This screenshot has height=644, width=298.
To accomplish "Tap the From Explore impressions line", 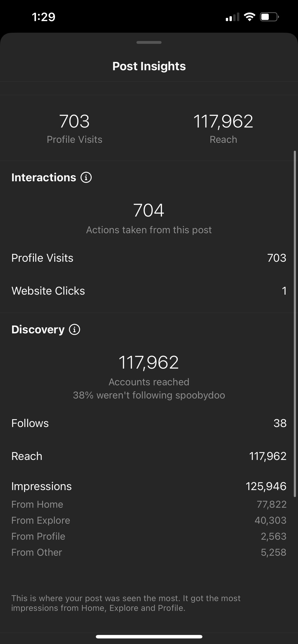I will (149, 520).
